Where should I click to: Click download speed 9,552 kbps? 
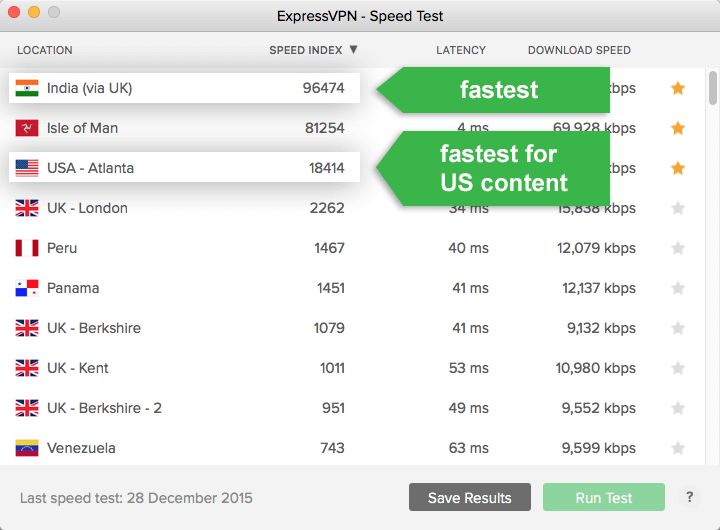point(598,408)
